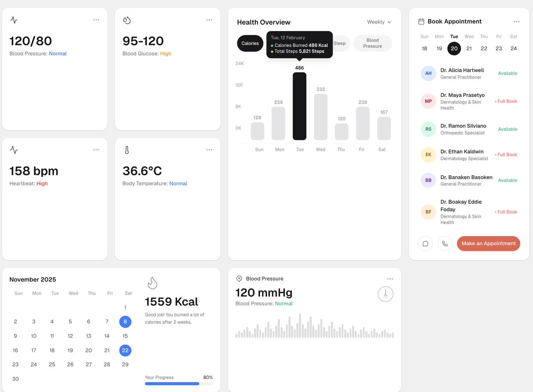This screenshot has height=392, width=533.
Task: Click the MP avatar of Dr. Maya Prasetyo
Action: [x=428, y=101]
